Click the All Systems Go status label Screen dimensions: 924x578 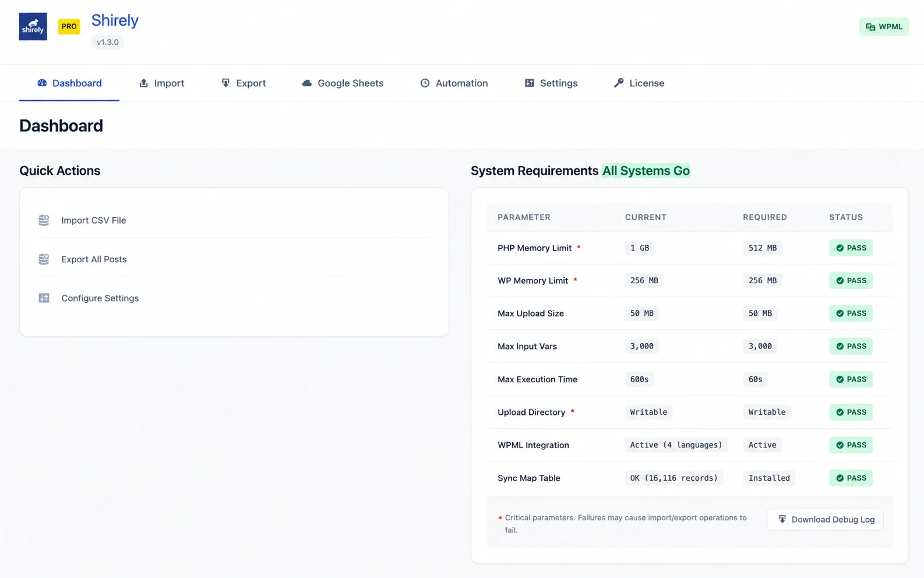pos(646,171)
